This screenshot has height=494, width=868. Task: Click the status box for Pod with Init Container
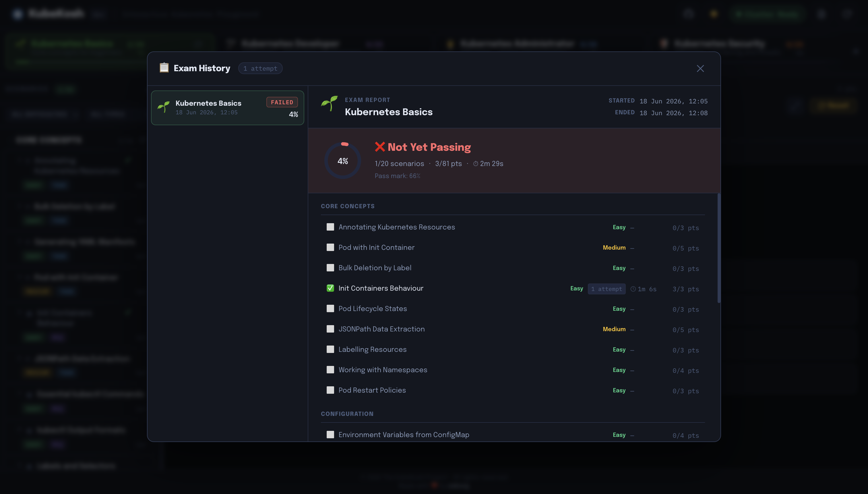click(330, 247)
